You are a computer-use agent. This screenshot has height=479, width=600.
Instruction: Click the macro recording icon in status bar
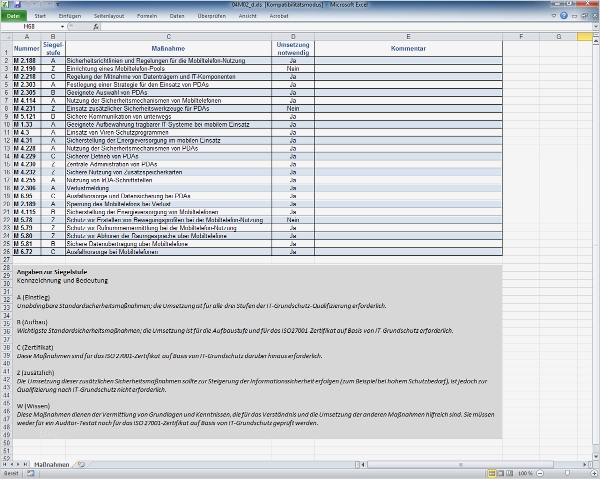pyautogui.click(x=31, y=473)
